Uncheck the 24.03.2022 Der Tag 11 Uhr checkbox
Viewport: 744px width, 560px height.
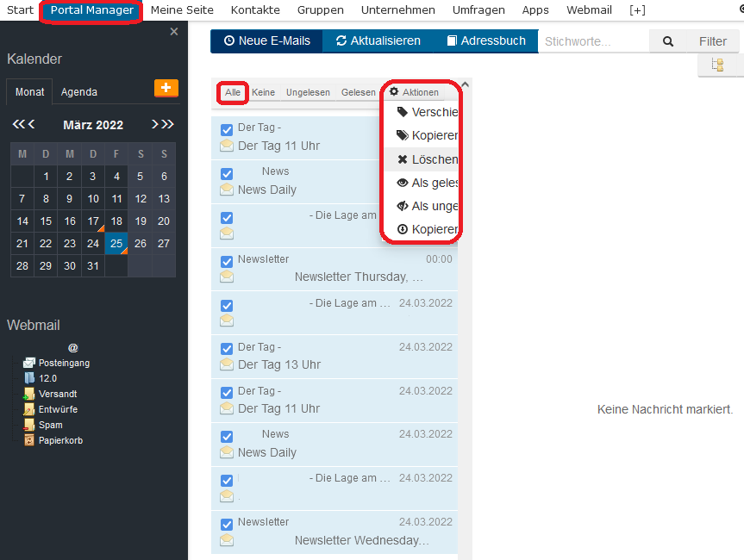click(x=227, y=393)
